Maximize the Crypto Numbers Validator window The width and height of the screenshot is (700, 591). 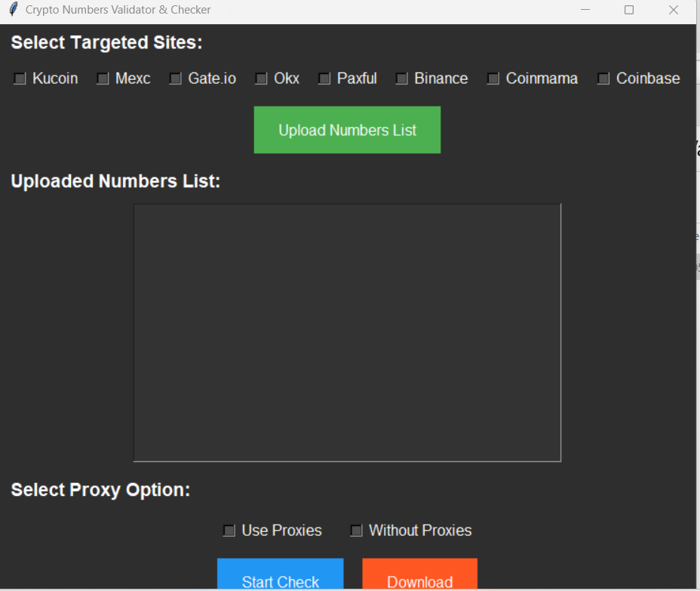[629, 10]
